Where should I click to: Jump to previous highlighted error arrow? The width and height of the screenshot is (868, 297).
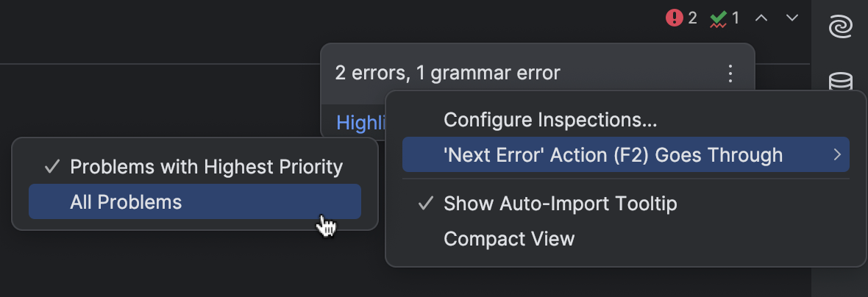click(761, 18)
